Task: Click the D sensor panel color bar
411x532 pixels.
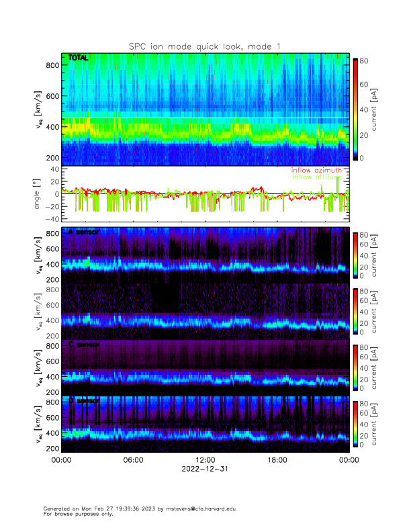Action: 355,423
